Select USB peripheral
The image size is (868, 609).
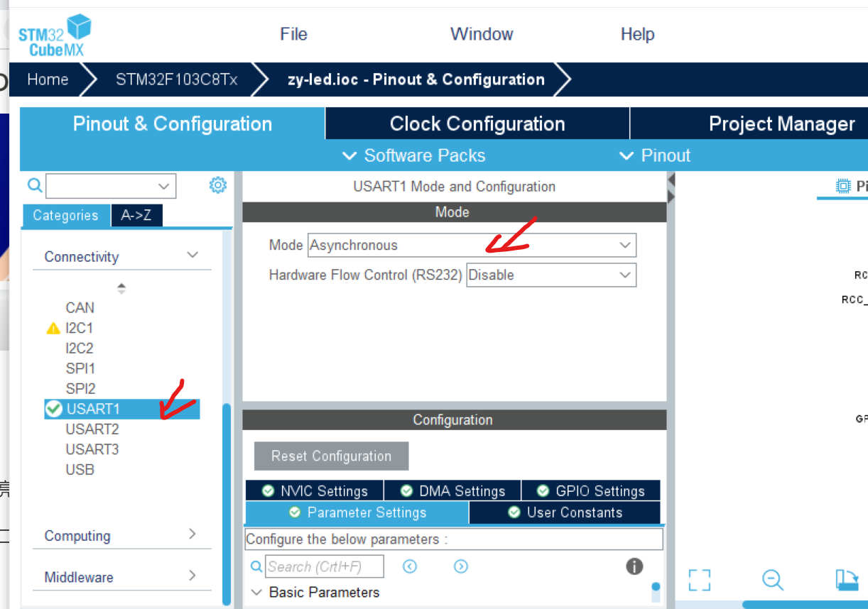(x=80, y=469)
